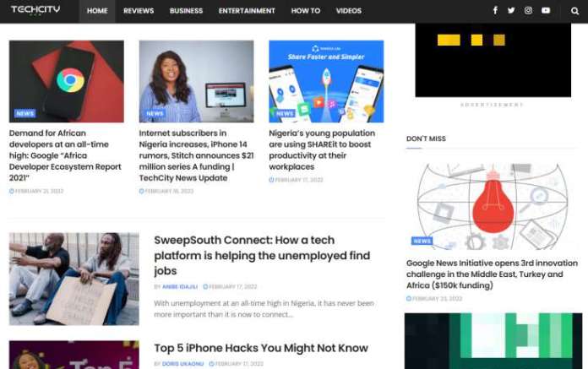Open the Facebook icon in header
This screenshot has width=588, height=369.
click(495, 10)
